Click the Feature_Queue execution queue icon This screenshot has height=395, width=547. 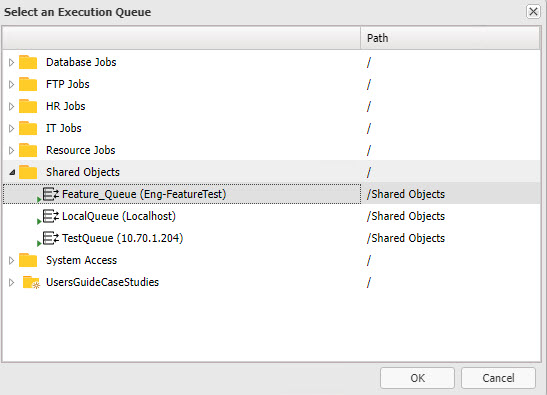(48, 195)
